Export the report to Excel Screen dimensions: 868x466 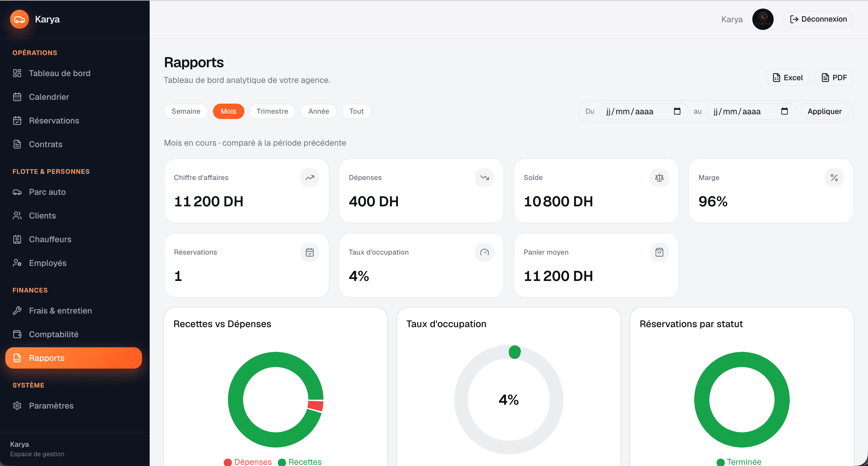(x=788, y=78)
